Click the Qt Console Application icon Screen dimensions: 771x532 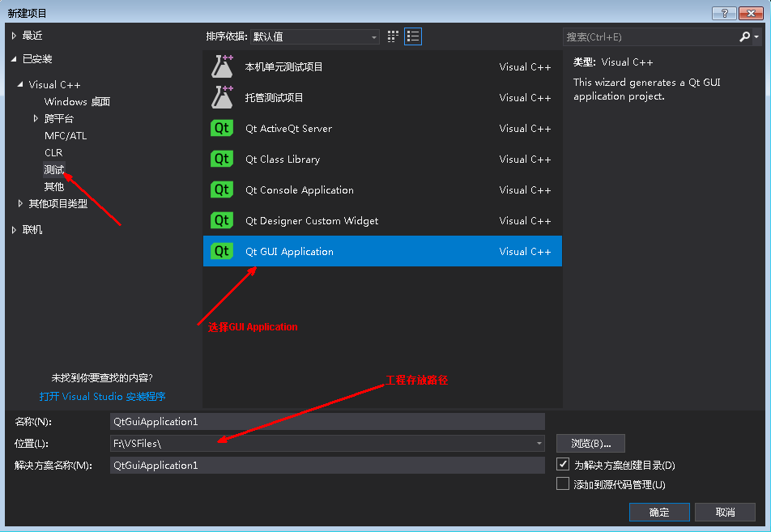pyautogui.click(x=222, y=189)
